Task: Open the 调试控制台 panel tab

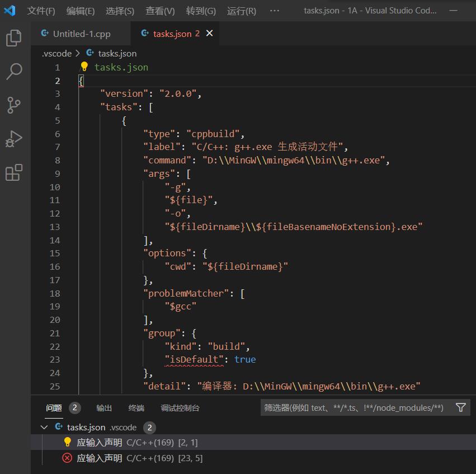Action: point(180,408)
